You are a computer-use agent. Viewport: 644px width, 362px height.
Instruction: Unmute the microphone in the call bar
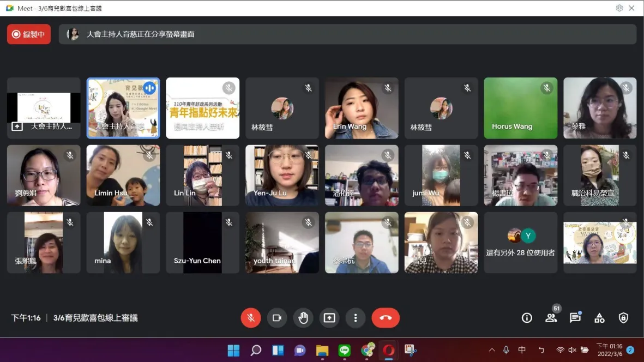(251, 318)
